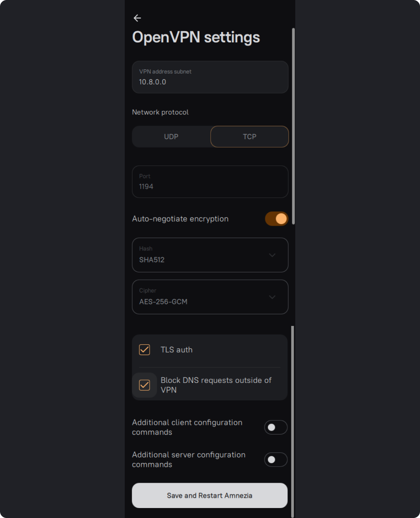
Task: Click the vertical scrollbar thumb
Action: pos(294,125)
